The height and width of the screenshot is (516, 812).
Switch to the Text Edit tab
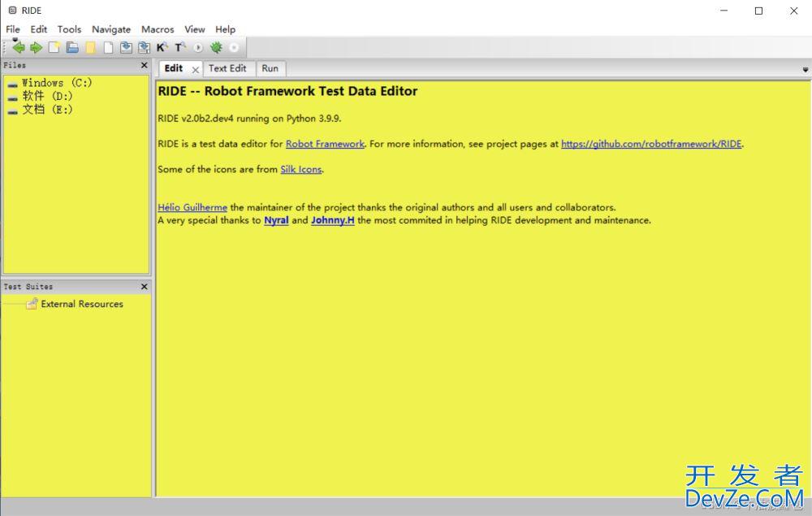pyautogui.click(x=227, y=68)
